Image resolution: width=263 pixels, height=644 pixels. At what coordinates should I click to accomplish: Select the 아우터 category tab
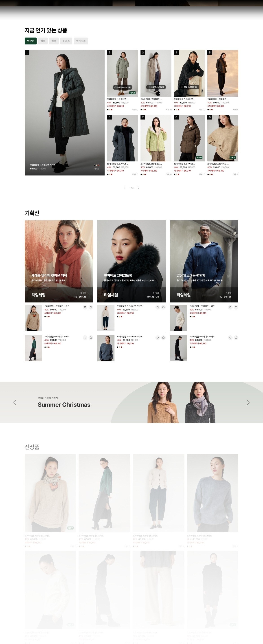pos(31,41)
